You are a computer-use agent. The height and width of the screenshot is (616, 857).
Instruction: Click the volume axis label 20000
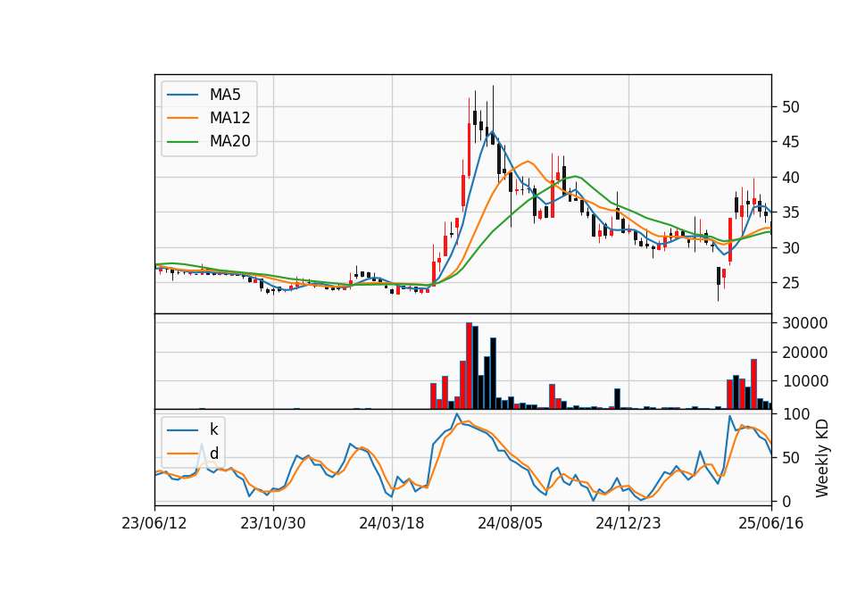point(805,353)
